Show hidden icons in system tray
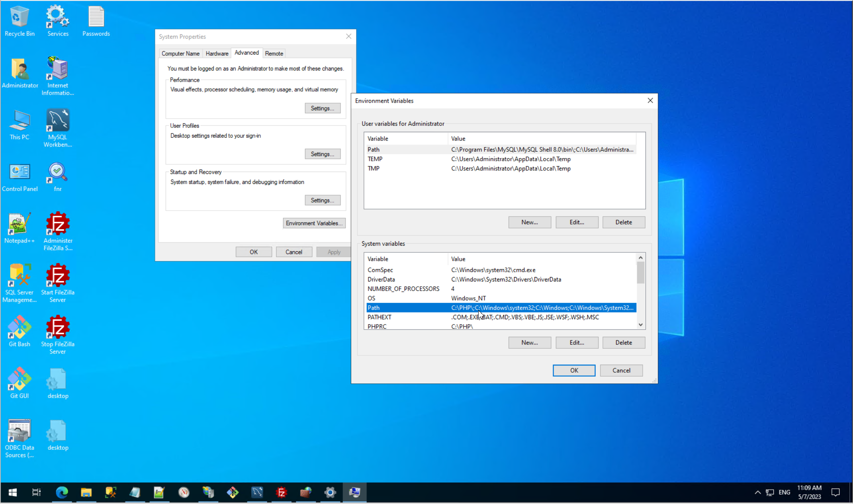Image resolution: width=853 pixels, height=504 pixels. [757, 492]
